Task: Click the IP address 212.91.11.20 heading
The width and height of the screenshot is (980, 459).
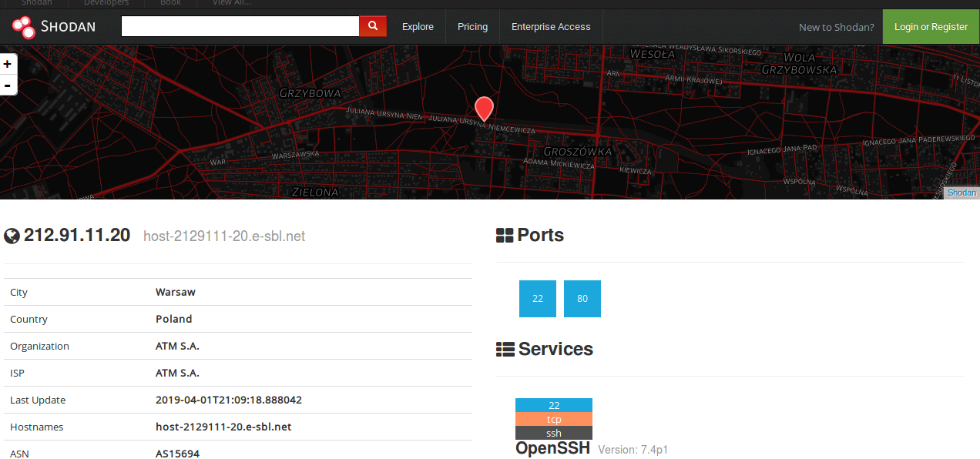Action: pyautogui.click(x=77, y=236)
